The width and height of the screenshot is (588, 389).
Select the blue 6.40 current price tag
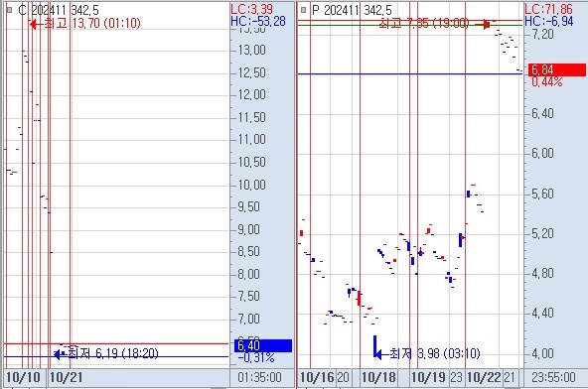(x=263, y=345)
